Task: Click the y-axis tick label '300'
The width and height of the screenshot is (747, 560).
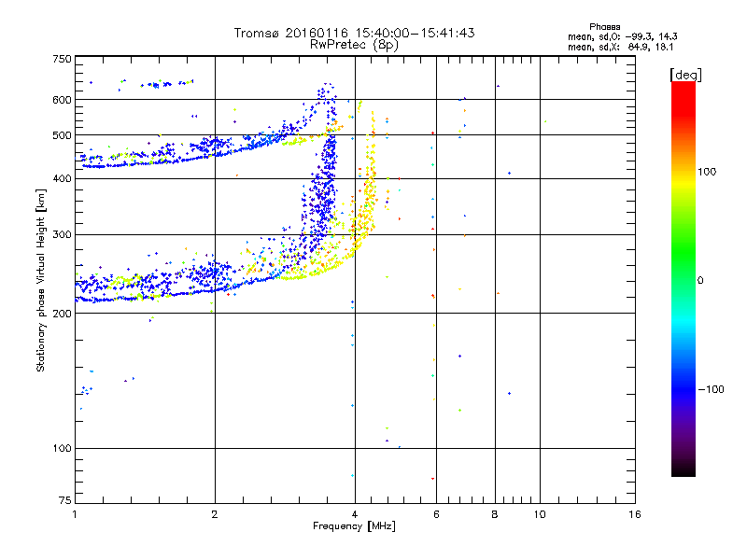Action: click(x=62, y=234)
